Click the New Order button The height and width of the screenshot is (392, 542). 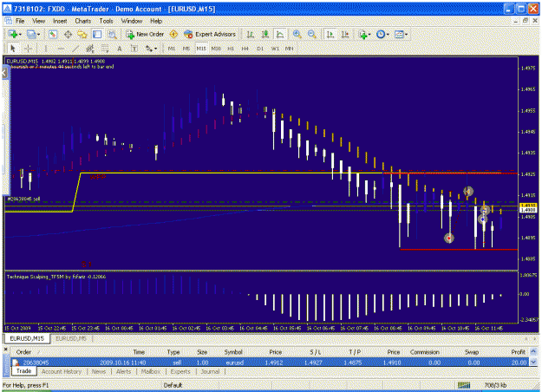(145, 34)
